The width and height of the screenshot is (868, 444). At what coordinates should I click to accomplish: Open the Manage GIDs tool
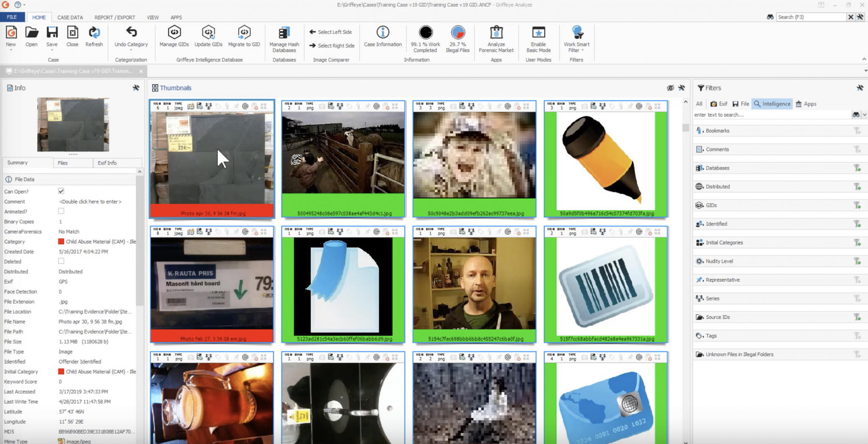(x=173, y=37)
